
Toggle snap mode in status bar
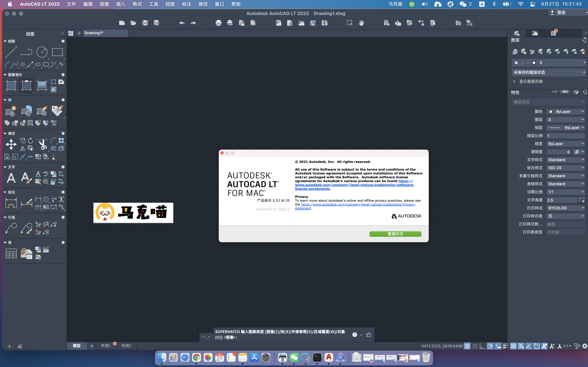(475, 346)
